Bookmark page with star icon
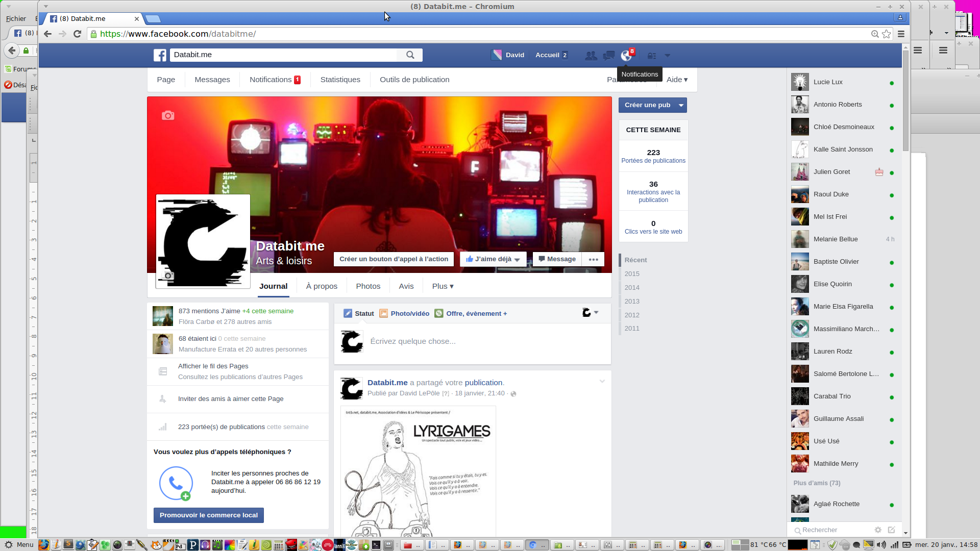980x551 pixels. [x=887, y=34]
